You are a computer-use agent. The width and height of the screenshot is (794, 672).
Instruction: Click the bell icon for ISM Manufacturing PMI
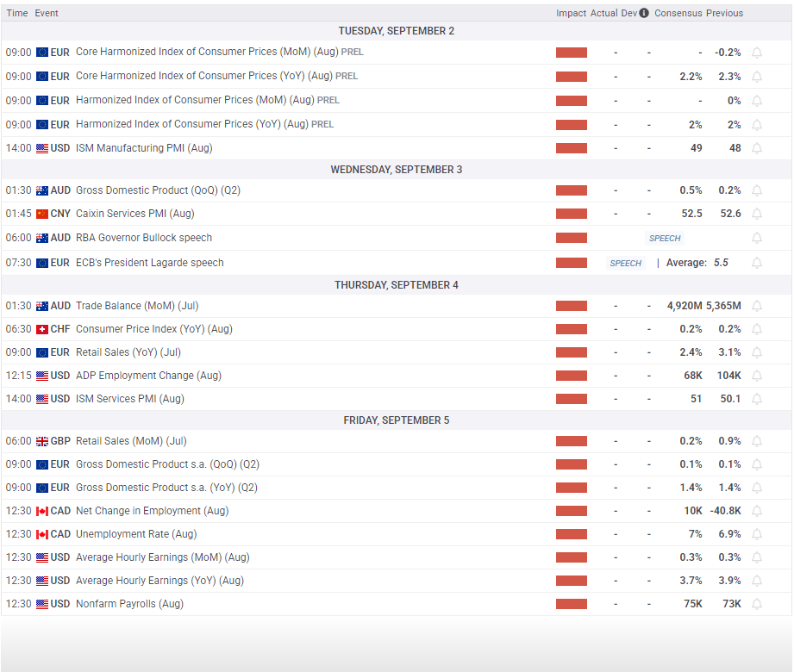(757, 148)
